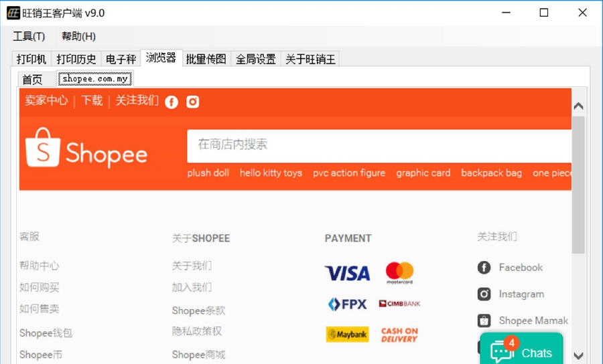Image resolution: width=603 pixels, height=364 pixels.
Task: Click the vertical scrollbar thumb
Action: click(578, 185)
